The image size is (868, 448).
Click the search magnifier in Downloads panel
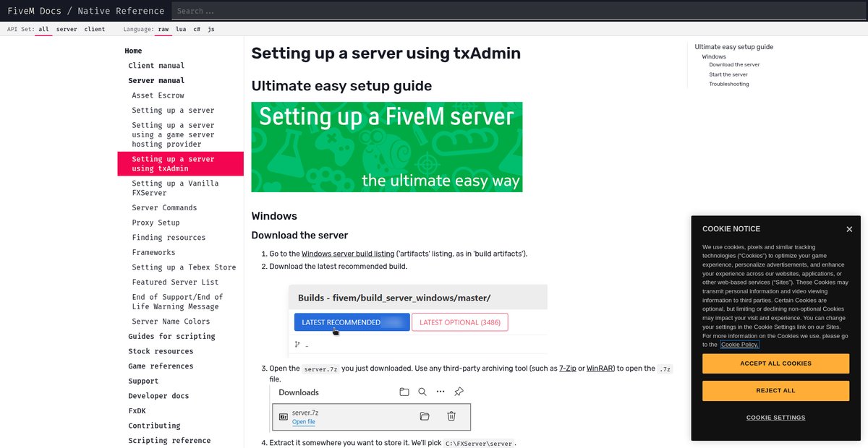click(x=422, y=392)
